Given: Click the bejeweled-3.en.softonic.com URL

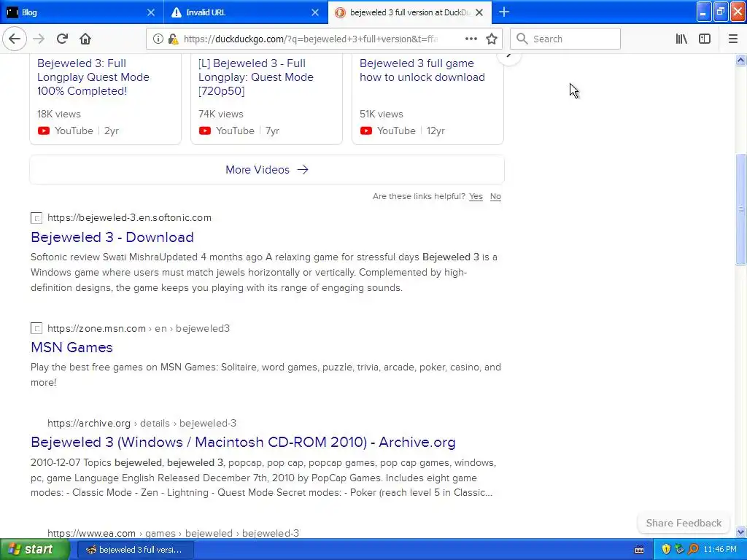Looking at the screenshot, I should [129, 217].
